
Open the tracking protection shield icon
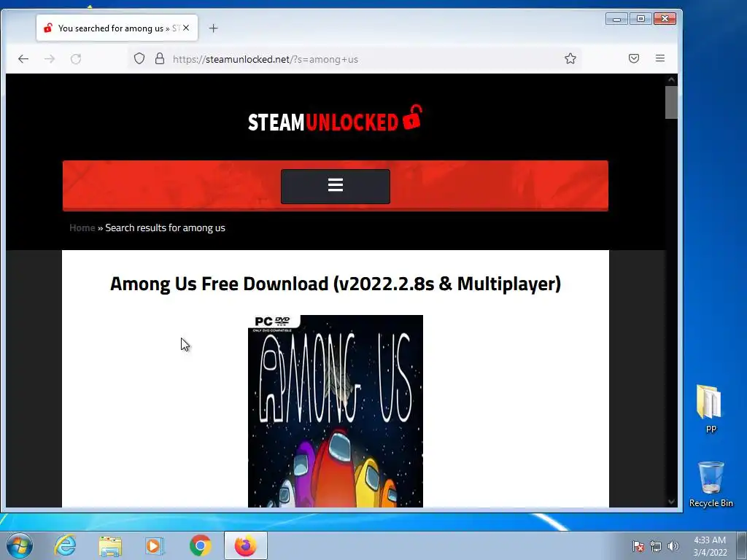[139, 58]
